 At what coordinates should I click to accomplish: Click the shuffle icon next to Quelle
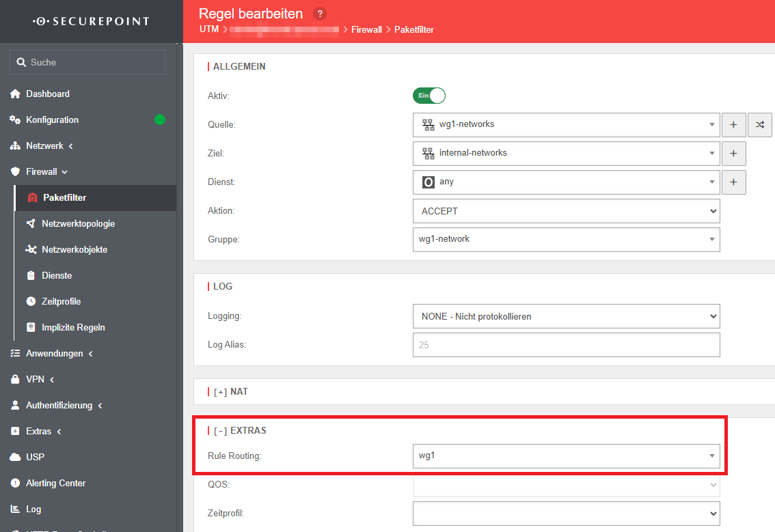pos(760,125)
